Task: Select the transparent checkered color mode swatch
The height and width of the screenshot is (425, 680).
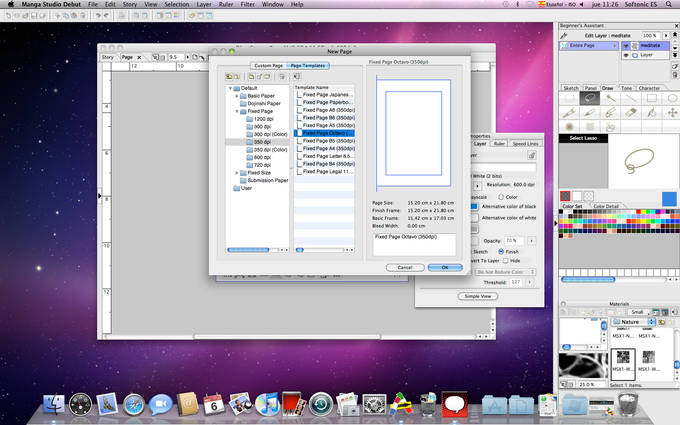Action: point(588,196)
